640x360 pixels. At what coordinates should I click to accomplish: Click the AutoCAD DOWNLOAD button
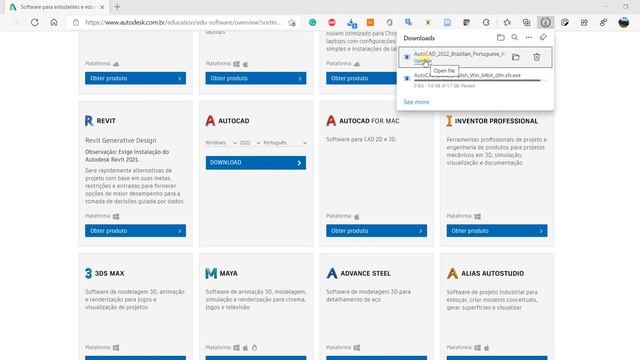(256, 163)
